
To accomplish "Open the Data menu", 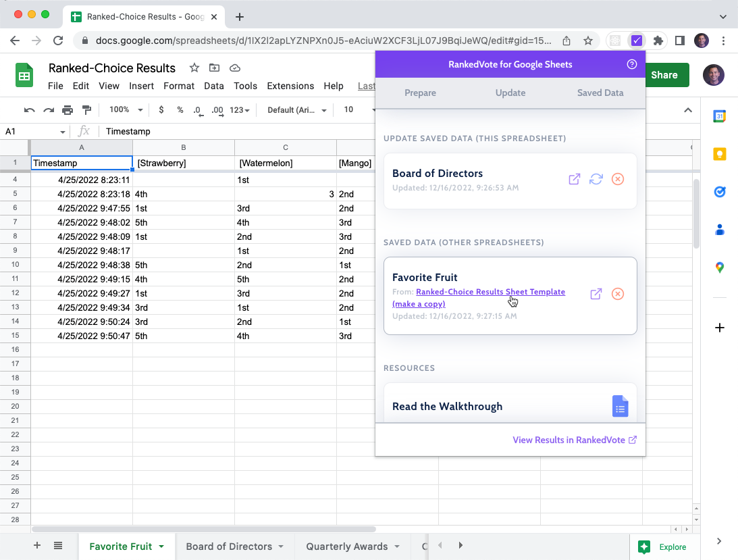I will pos(213,86).
